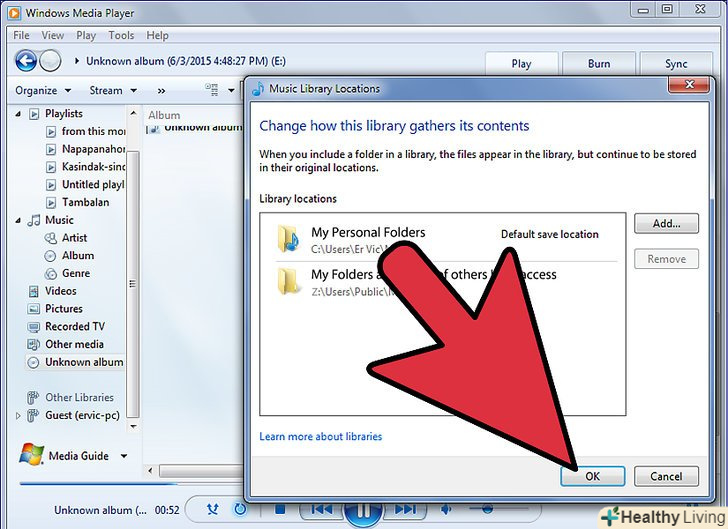Open the Media Guide dropdown arrow
This screenshot has height=529, width=728.
tap(124, 456)
